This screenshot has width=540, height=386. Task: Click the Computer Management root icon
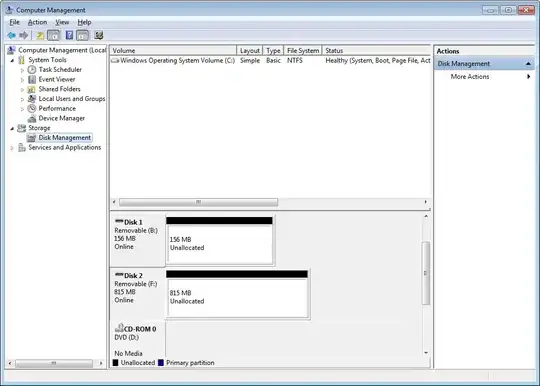[x=11, y=50]
